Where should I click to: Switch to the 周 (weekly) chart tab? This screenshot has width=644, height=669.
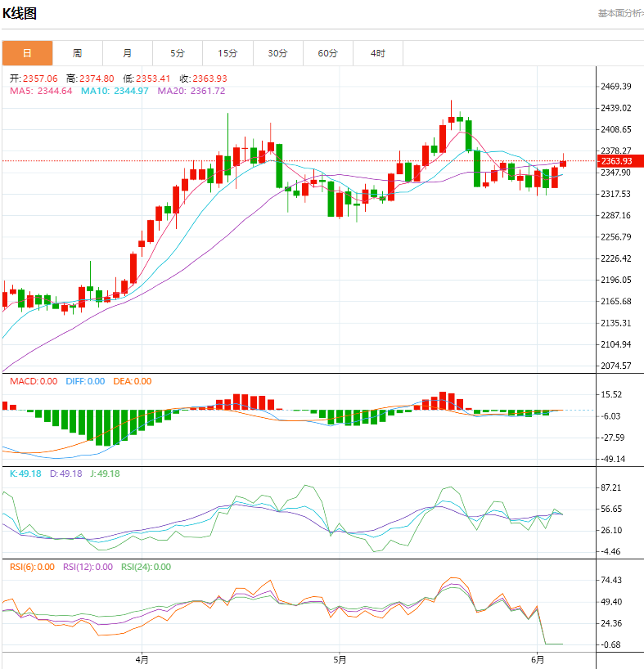pos(77,53)
